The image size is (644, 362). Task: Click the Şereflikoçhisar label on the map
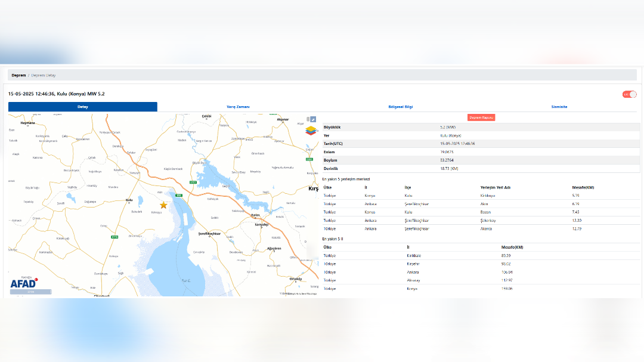click(209, 233)
